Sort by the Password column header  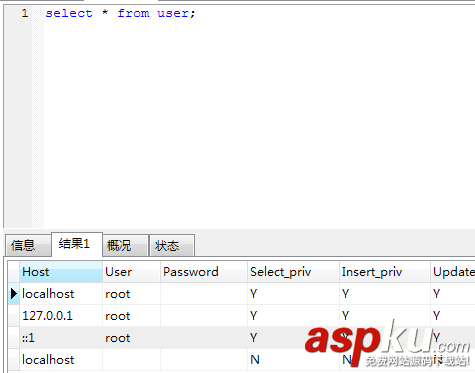pyautogui.click(x=204, y=272)
